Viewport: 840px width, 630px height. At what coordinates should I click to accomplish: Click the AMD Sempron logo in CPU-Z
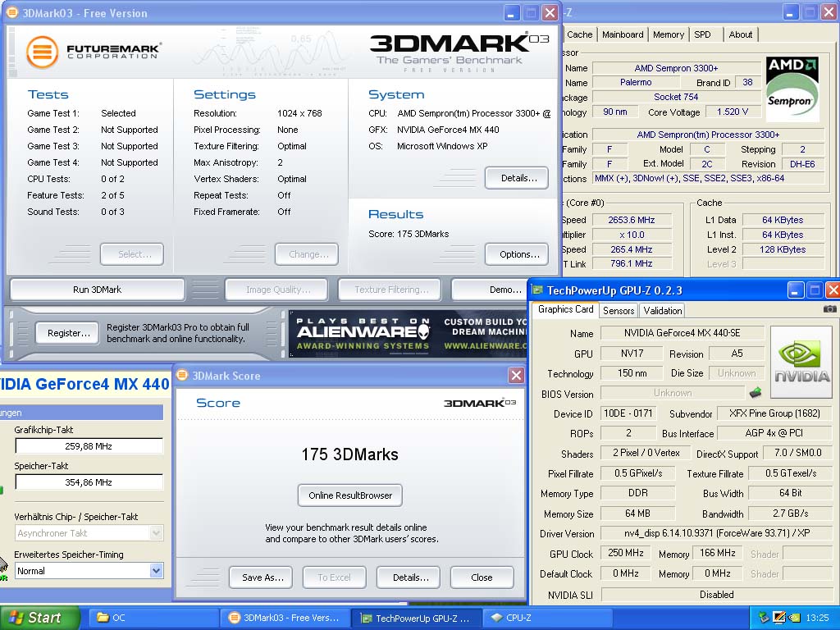pos(792,89)
